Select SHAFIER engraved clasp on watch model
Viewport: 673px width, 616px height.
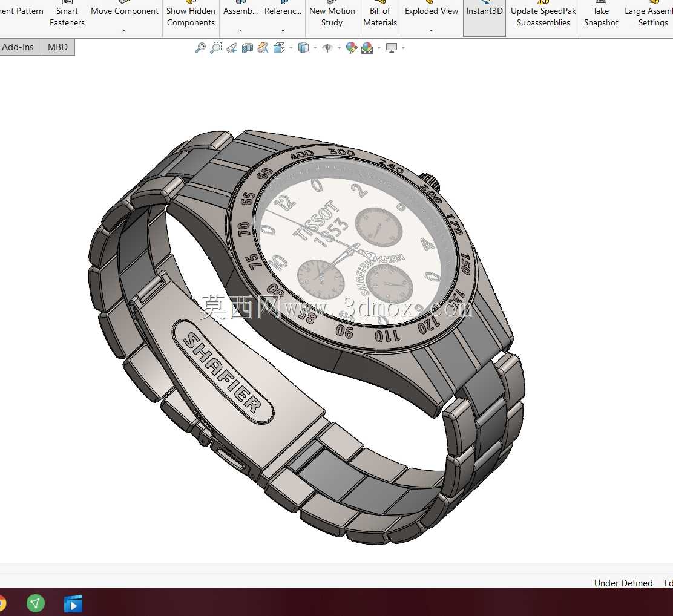click(x=223, y=372)
